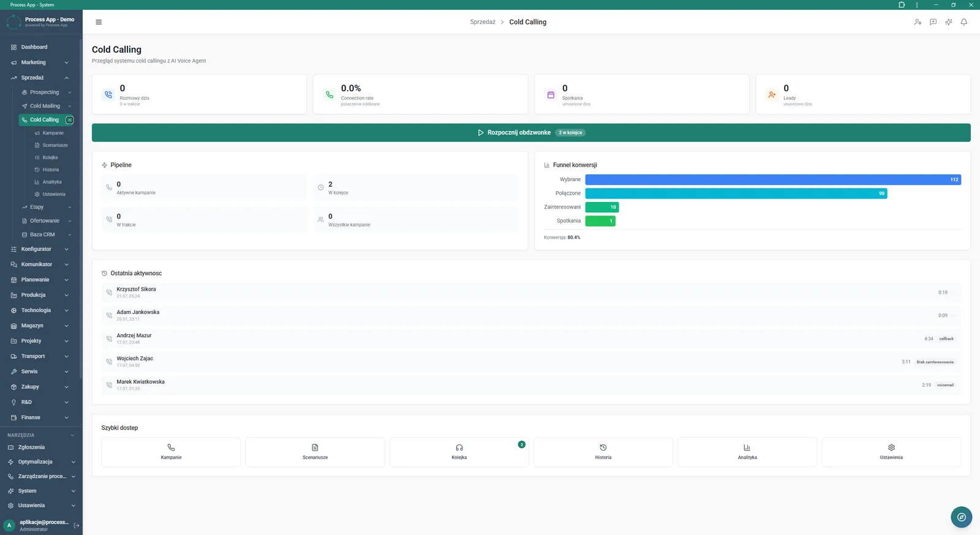
Task: Open Andrzej Mazur activity row
Action: [x=531, y=339]
